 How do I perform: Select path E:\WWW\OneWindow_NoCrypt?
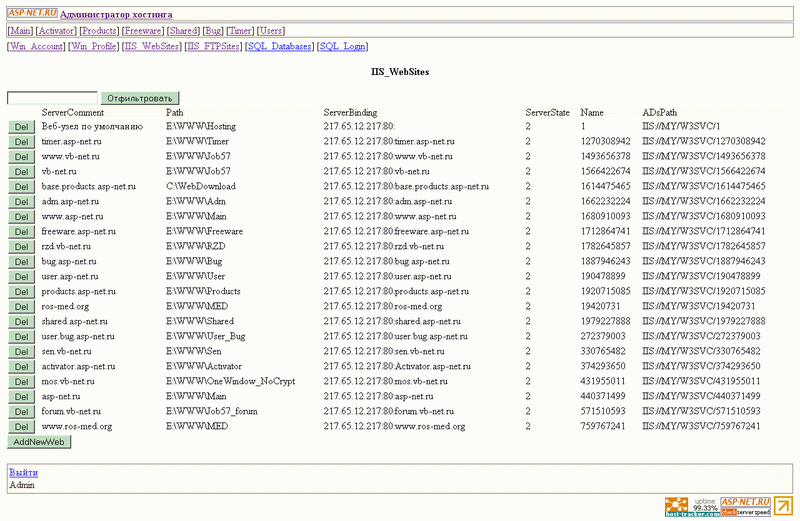[x=230, y=381]
